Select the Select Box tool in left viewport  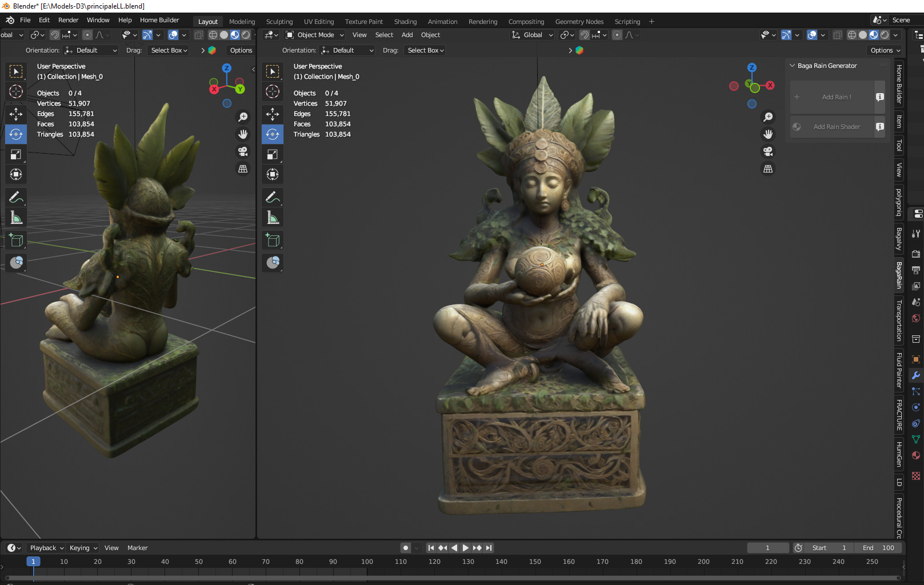click(x=16, y=71)
